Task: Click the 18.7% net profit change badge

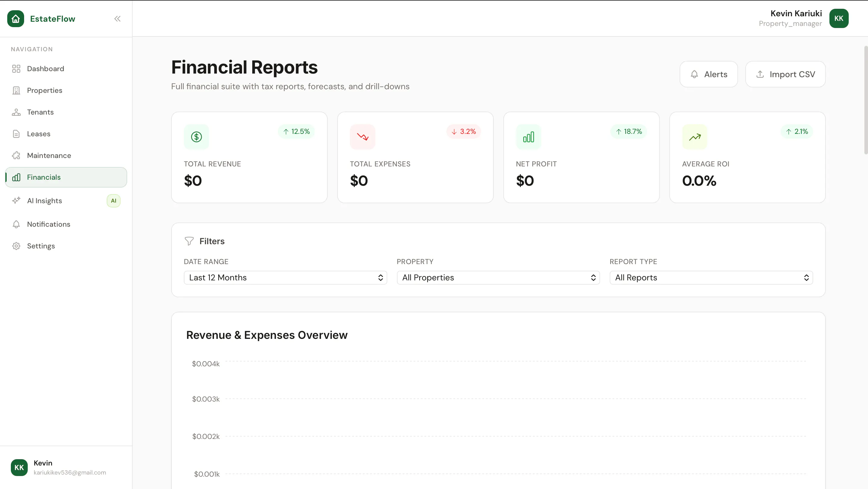Action: (x=629, y=131)
